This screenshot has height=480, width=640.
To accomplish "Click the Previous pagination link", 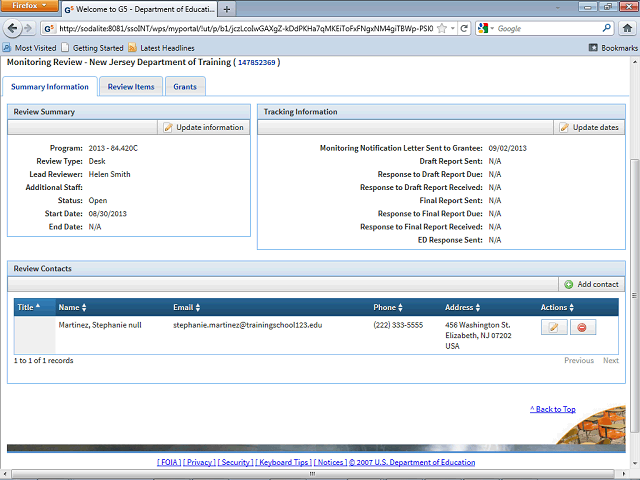I will coord(579,360).
